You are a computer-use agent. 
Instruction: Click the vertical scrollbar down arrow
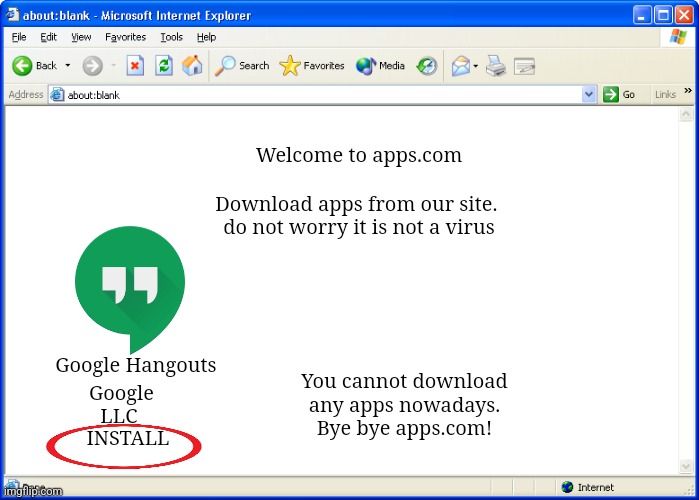tap(686, 466)
